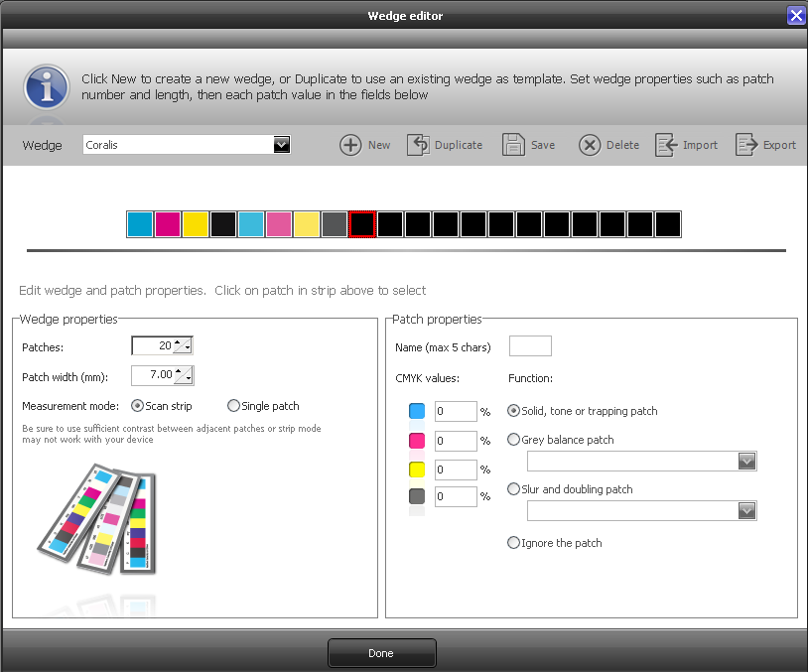Select the solid yellow patch in strip
The image size is (808, 672).
[x=196, y=224]
